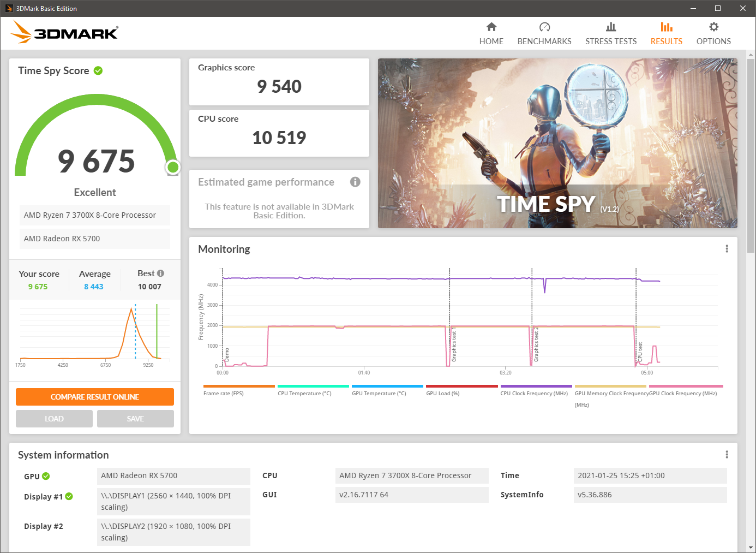Open the System information three-dot menu
Viewport: 756px width, 553px height.
click(x=727, y=454)
